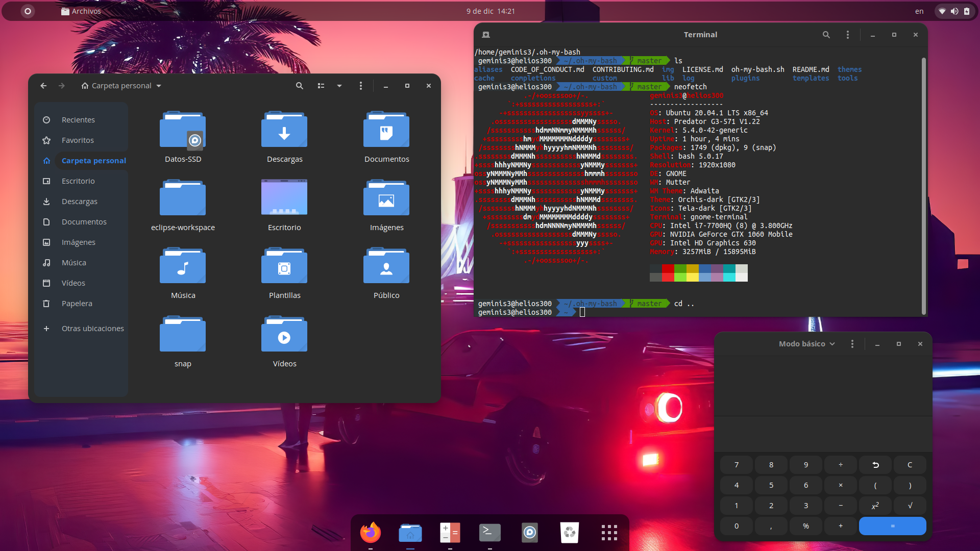Select Papelera in the sidebar
980x551 pixels.
coord(77,304)
